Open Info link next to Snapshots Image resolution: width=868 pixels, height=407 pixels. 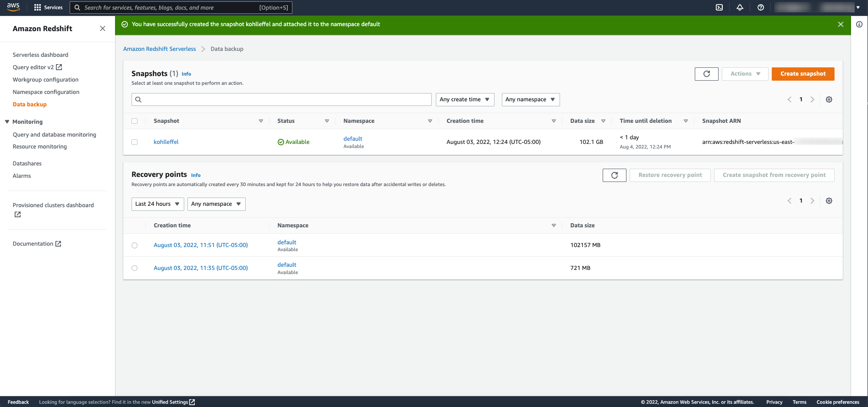click(x=186, y=74)
